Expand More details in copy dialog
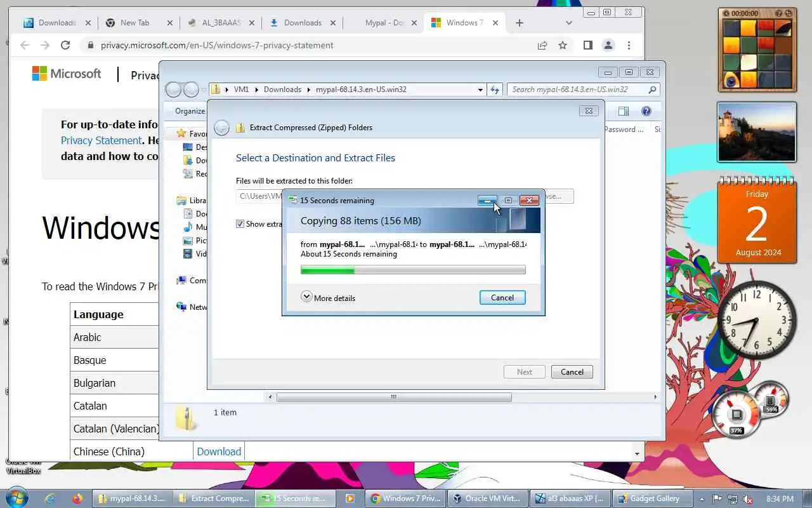812x508 pixels. tap(328, 297)
